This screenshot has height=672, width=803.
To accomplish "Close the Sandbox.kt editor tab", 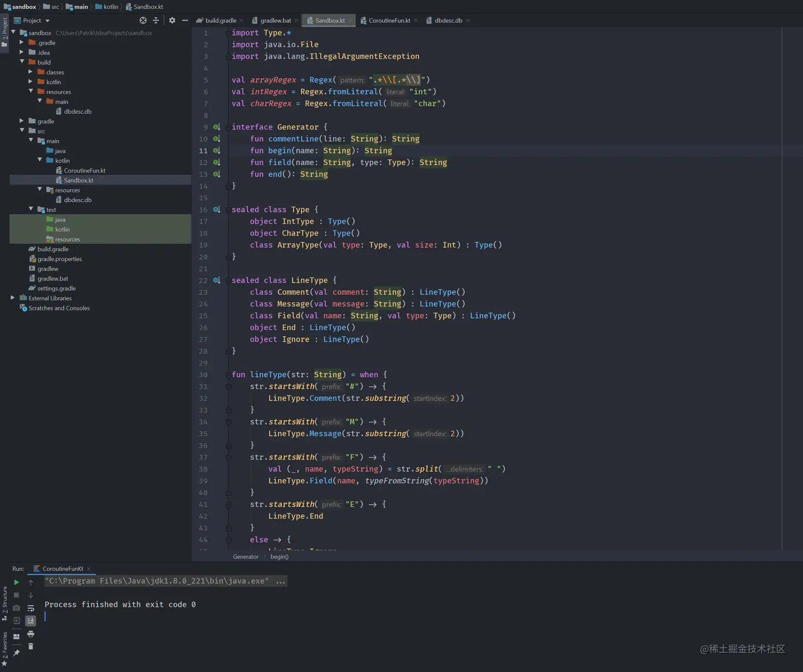I will tap(350, 21).
